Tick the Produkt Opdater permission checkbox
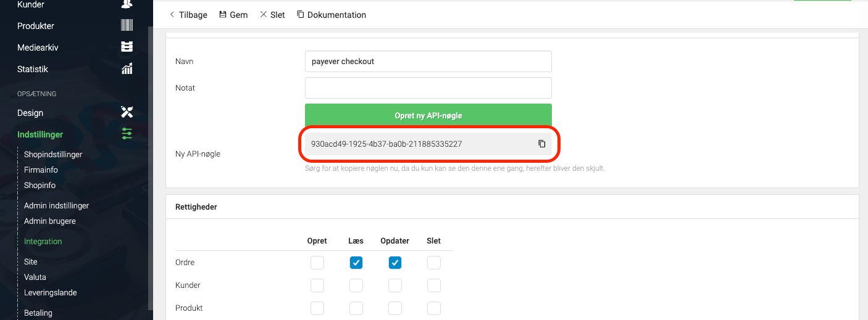868x320 pixels. tap(395, 308)
